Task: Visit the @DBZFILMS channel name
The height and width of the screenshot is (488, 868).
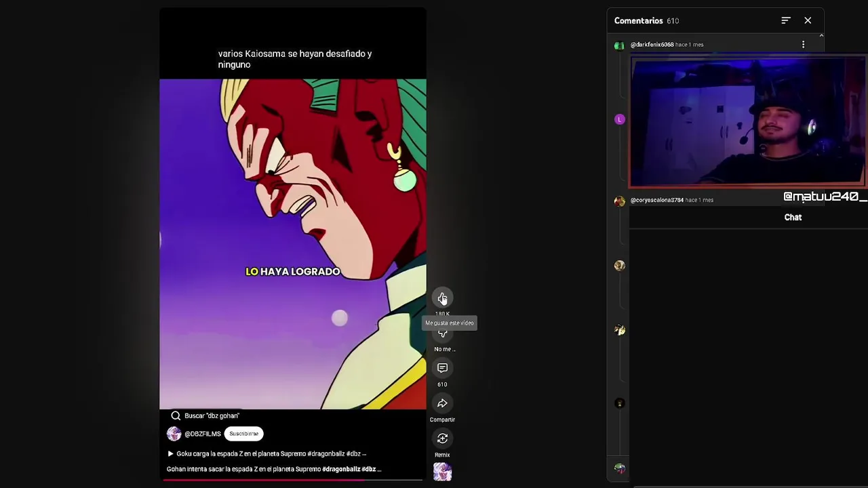Action: pos(203,434)
